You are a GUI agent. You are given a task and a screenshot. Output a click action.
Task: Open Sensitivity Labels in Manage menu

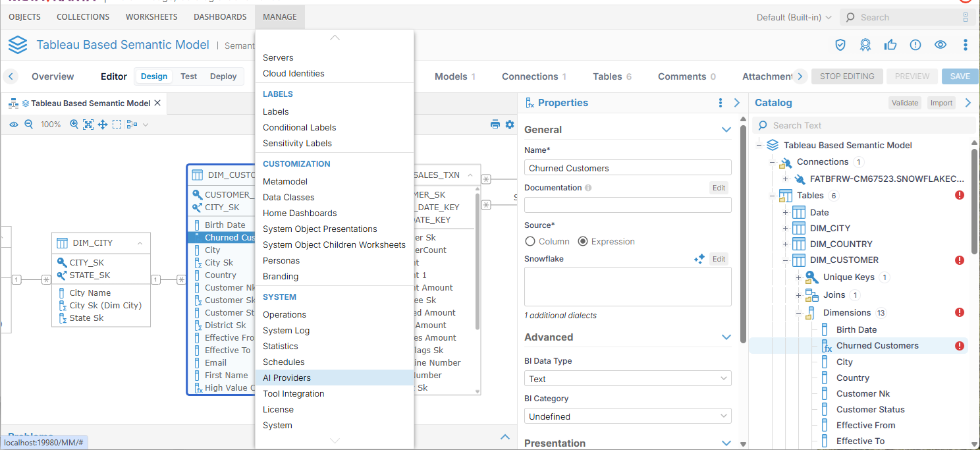[x=297, y=143]
